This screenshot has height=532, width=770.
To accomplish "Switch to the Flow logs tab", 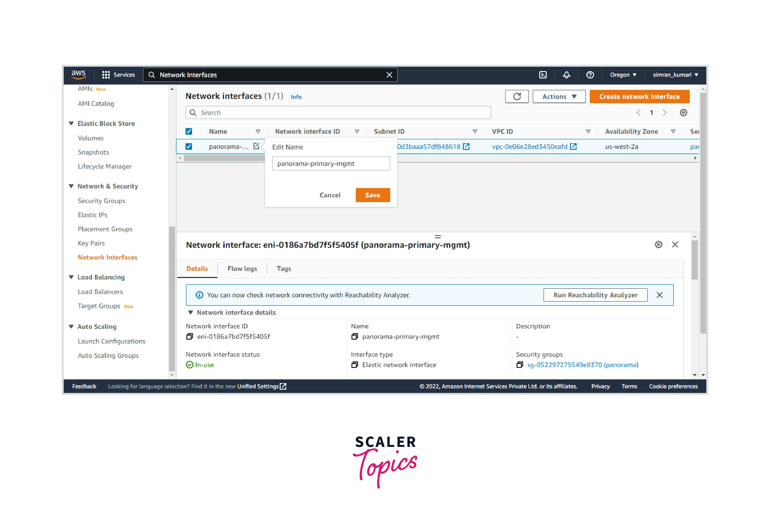I will tap(242, 269).
